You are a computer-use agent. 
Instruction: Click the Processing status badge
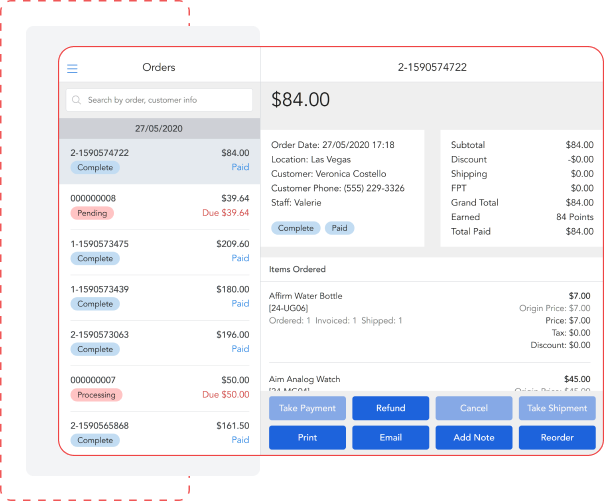point(96,395)
